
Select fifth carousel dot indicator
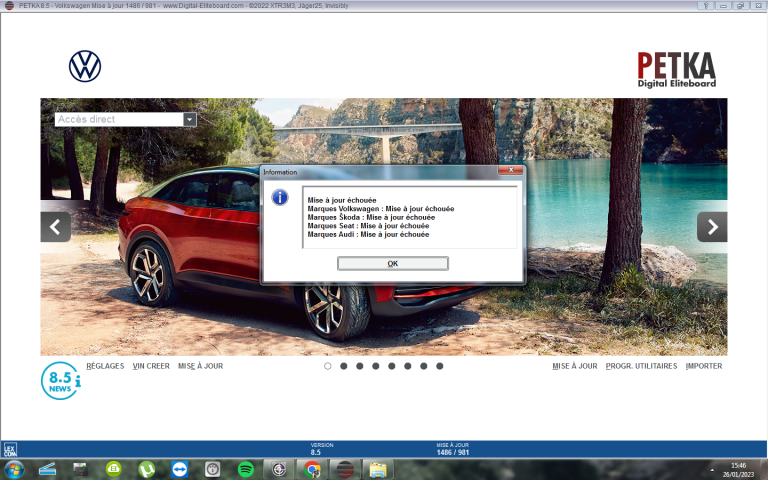pos(392,366)
